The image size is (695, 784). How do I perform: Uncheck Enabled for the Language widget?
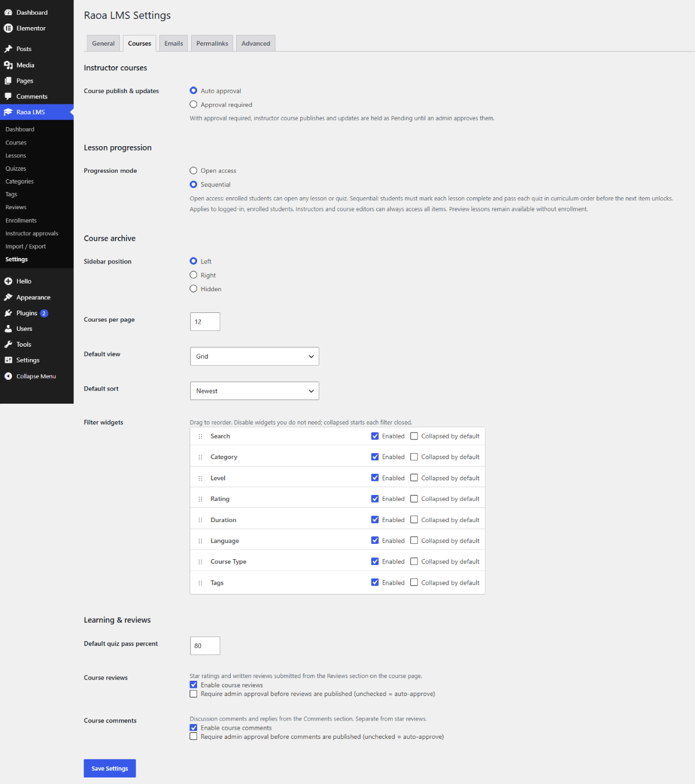(x=375, y=540)
